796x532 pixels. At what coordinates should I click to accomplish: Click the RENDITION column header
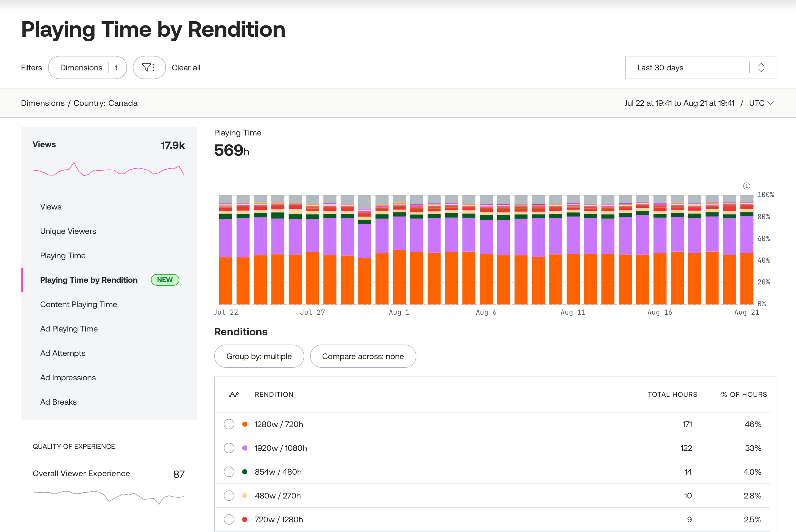[274, 394]
